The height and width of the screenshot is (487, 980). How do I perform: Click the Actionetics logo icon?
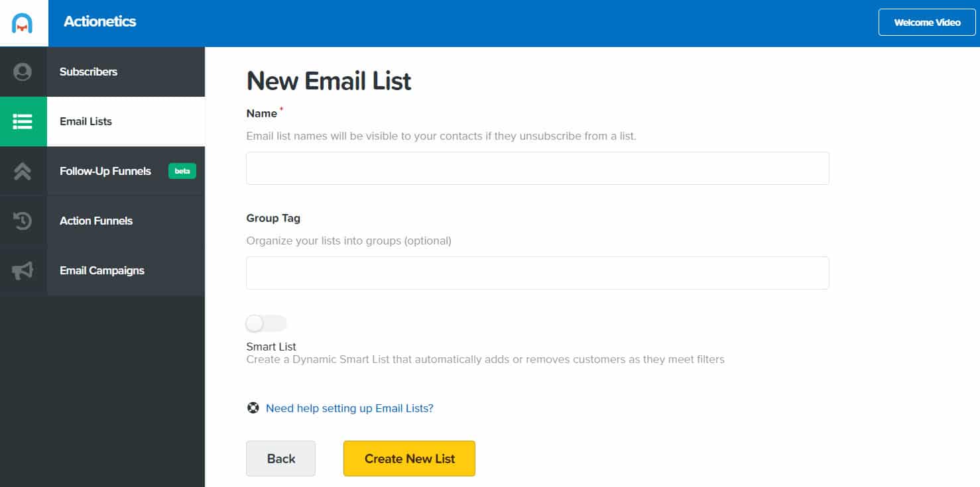tap(23, 23)
